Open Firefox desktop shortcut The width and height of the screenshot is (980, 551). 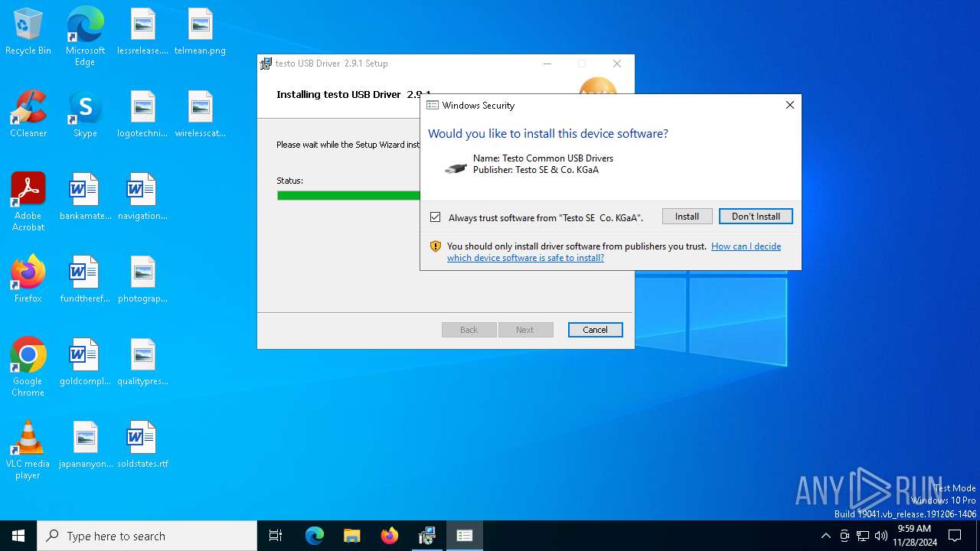tap(28, 280)
